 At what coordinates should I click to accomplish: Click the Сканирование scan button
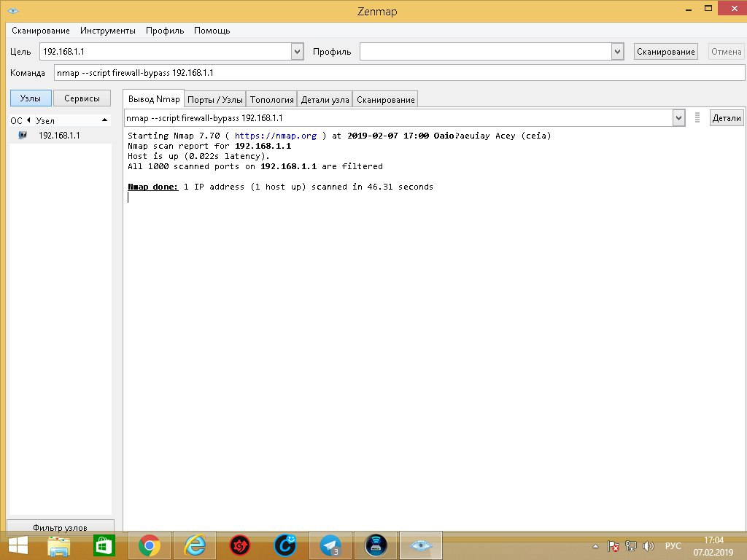coord(665,52)
